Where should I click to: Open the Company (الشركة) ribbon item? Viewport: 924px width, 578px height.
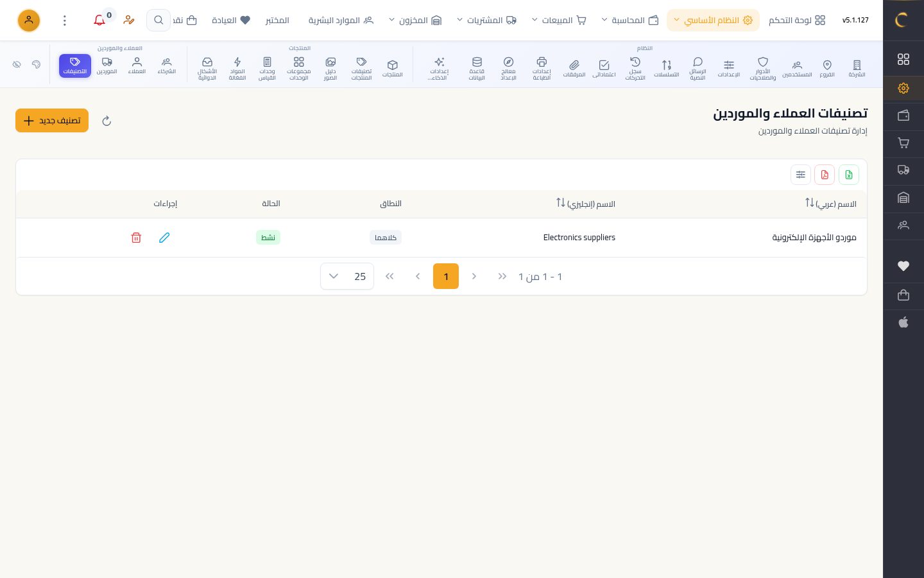click(857, 68)
